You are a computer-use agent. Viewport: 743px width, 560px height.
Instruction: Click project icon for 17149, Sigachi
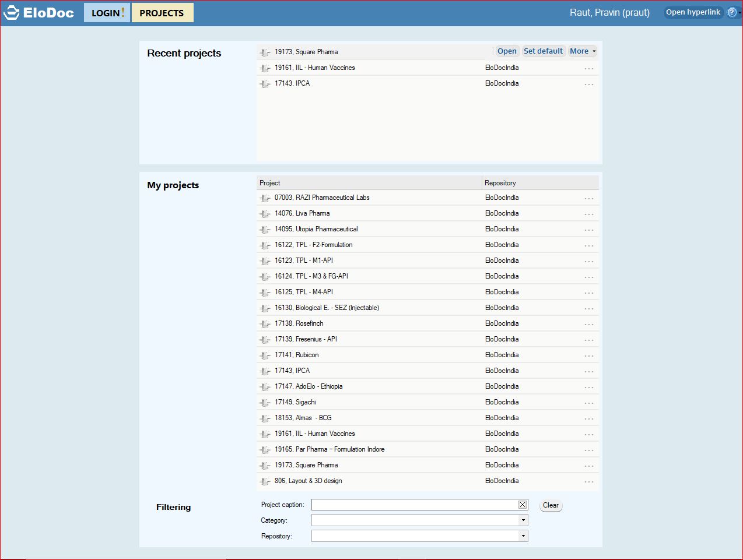[265, 403]
